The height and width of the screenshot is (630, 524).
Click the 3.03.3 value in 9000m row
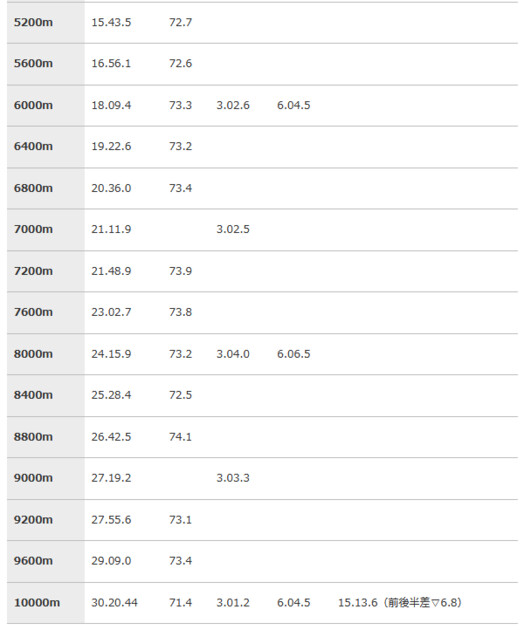(233, 478)
